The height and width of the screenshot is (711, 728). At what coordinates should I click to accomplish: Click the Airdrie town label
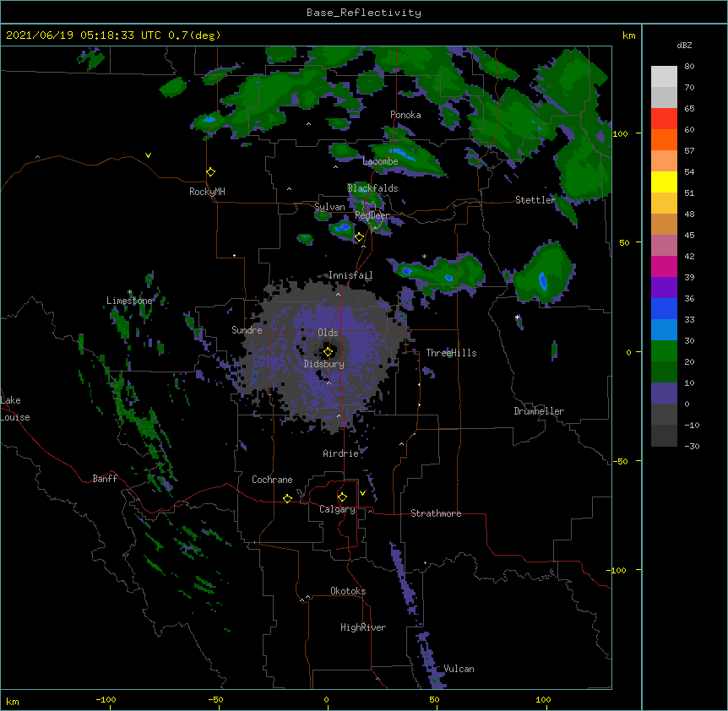tap(341, 453)
